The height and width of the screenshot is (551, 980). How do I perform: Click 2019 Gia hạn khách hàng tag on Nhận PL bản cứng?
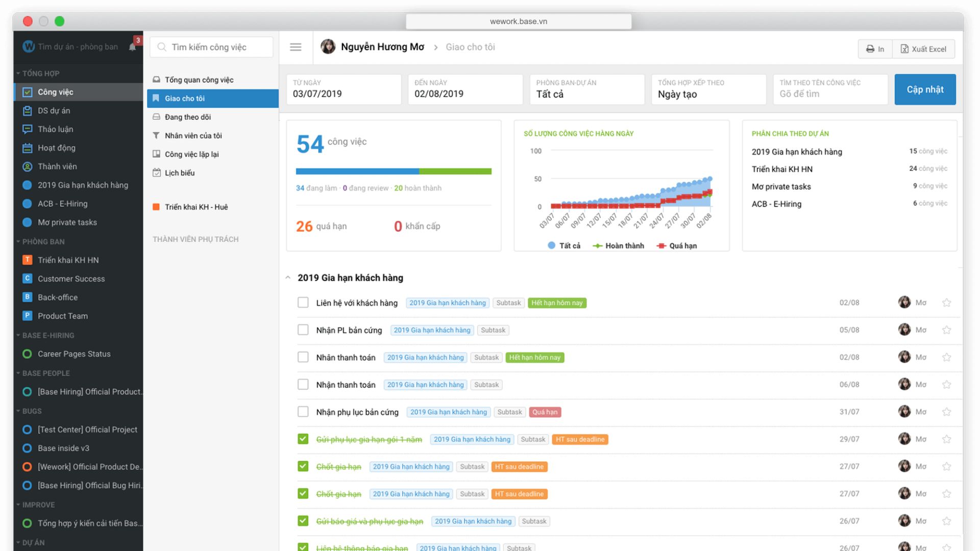click(432, 330)
